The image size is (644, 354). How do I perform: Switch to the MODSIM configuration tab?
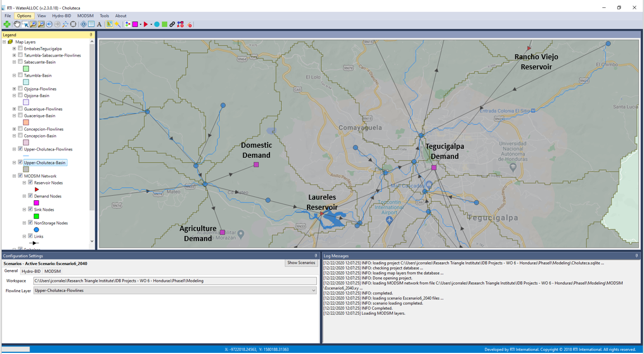click(52, 271)
